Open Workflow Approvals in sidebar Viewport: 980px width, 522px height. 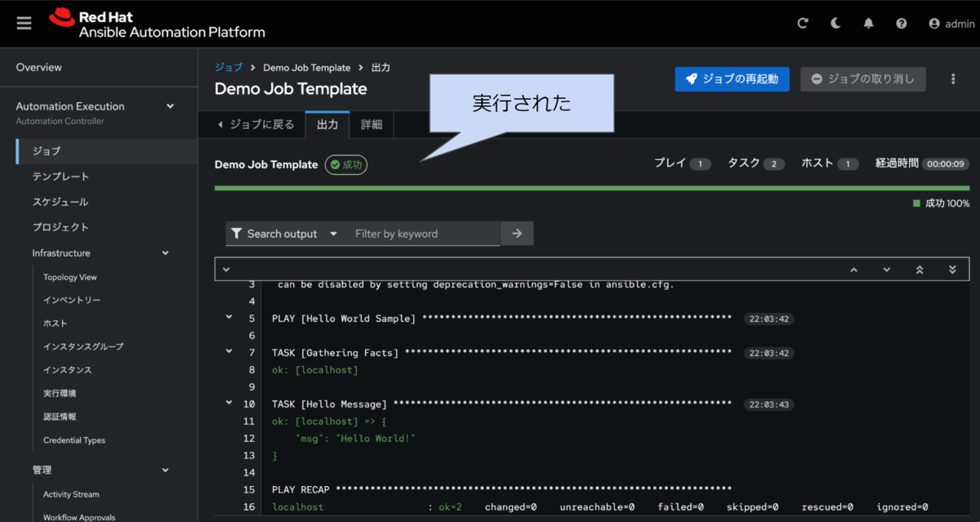click(x=79, y=517)
